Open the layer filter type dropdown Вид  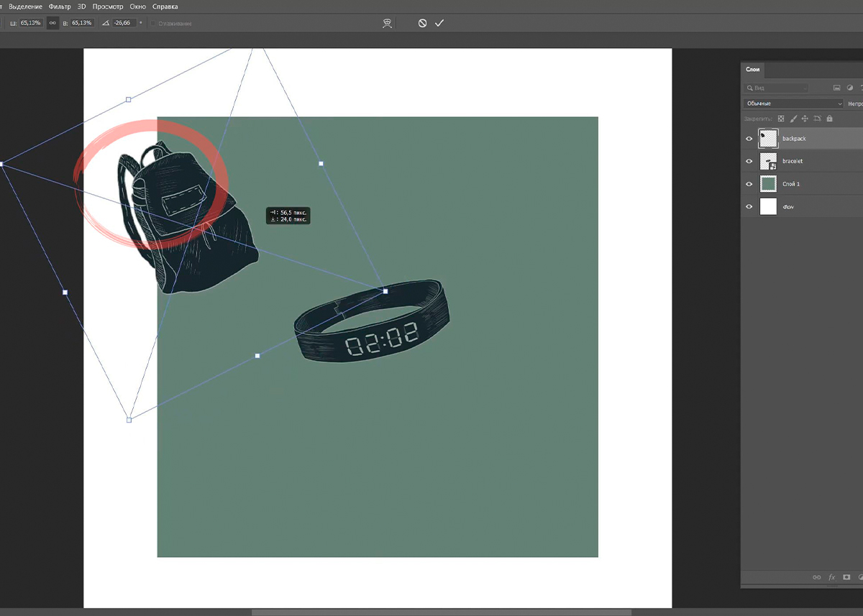pyautogui.click(x=776, y=88)
